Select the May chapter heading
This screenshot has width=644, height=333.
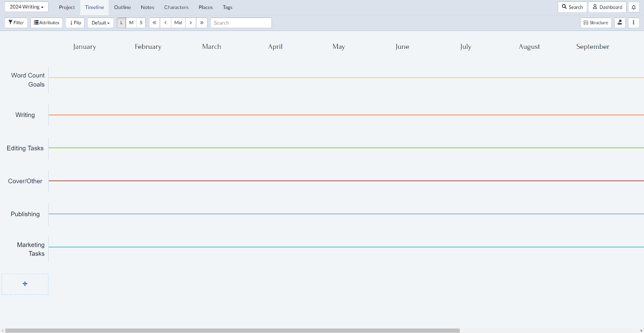(339, 47)
